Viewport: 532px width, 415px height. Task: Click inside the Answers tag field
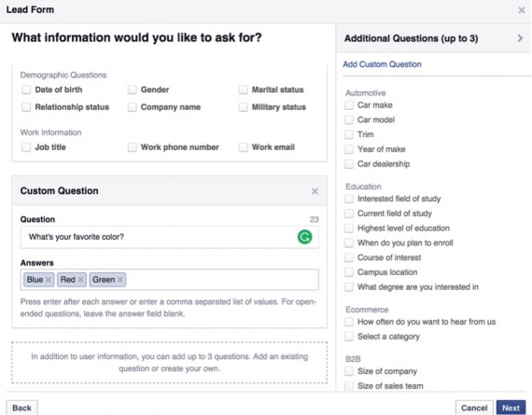[x=169, y=280]
